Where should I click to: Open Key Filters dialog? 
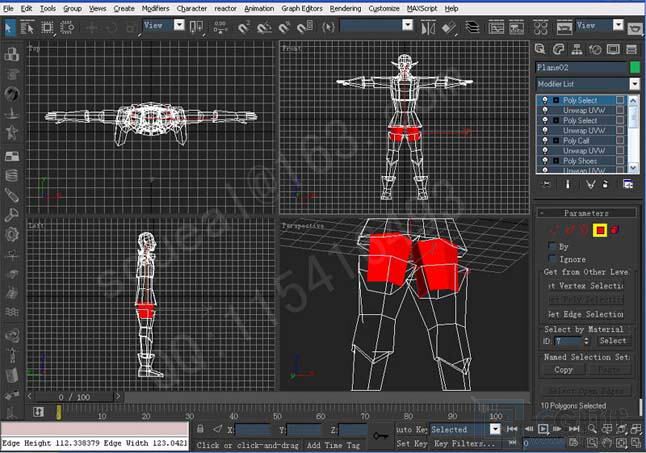click(x=465, y=444)
